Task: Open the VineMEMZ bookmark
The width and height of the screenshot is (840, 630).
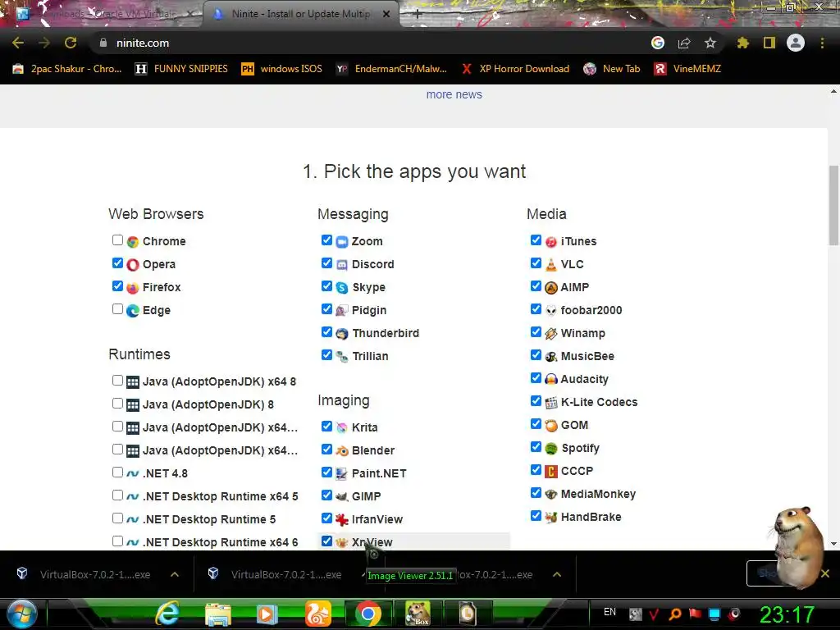Action: coord(687,69)
